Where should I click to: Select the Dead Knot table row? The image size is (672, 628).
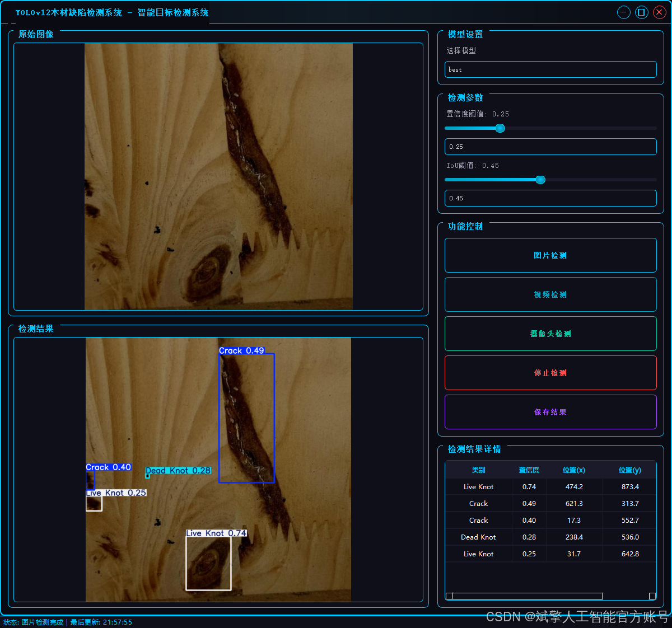coord(550,537)
